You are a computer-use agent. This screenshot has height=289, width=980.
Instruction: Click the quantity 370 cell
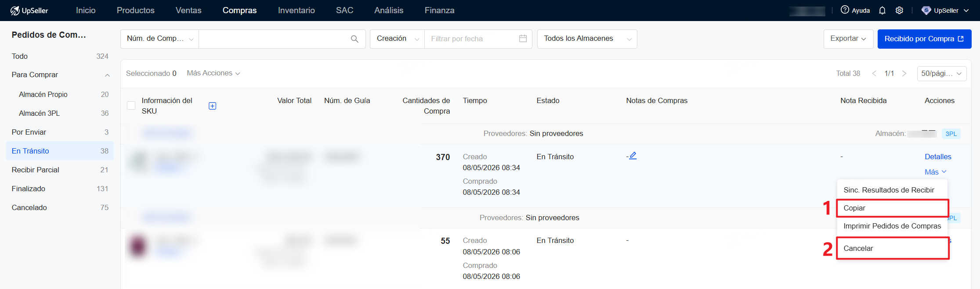point(443,157)
